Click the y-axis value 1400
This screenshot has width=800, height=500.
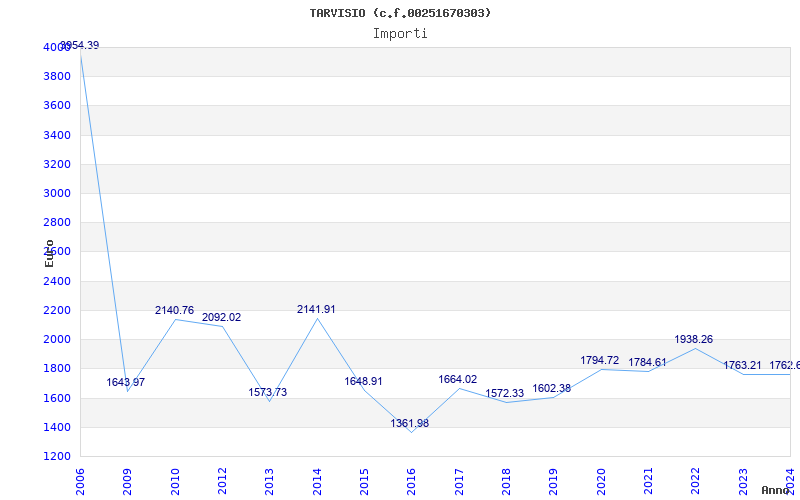57,427
